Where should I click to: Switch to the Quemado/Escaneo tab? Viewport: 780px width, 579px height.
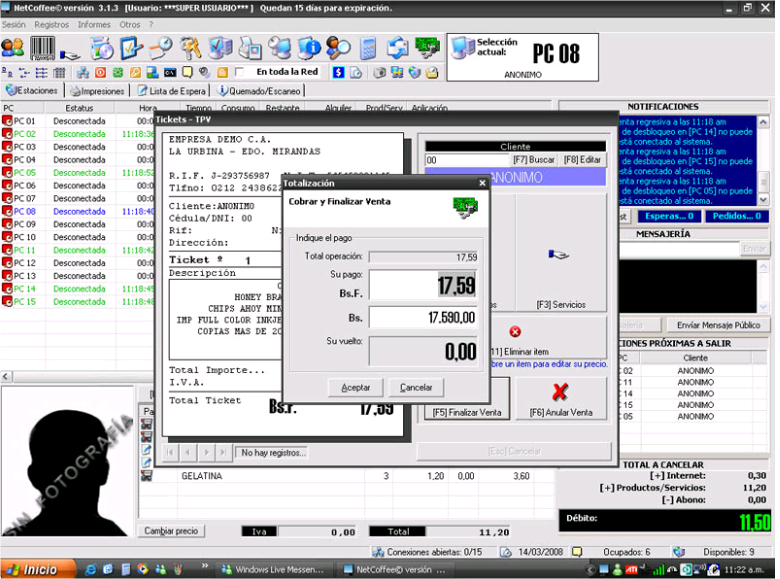point(260,91)
